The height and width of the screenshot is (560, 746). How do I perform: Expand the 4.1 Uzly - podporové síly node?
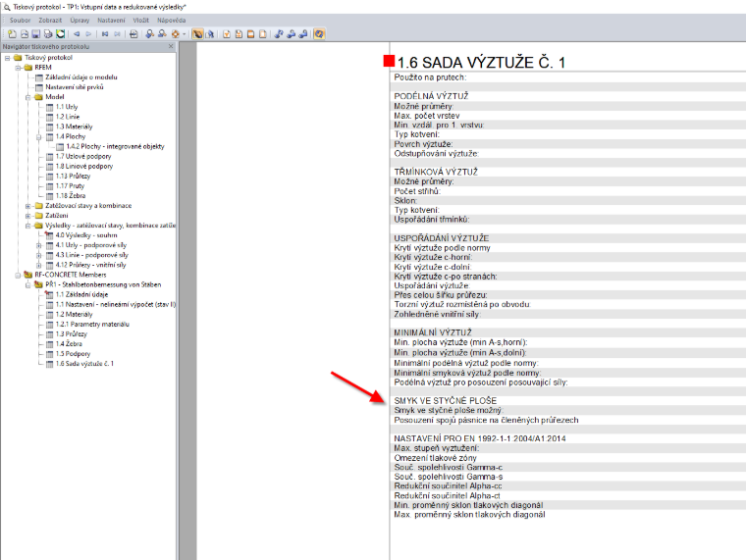click(39, 245)
